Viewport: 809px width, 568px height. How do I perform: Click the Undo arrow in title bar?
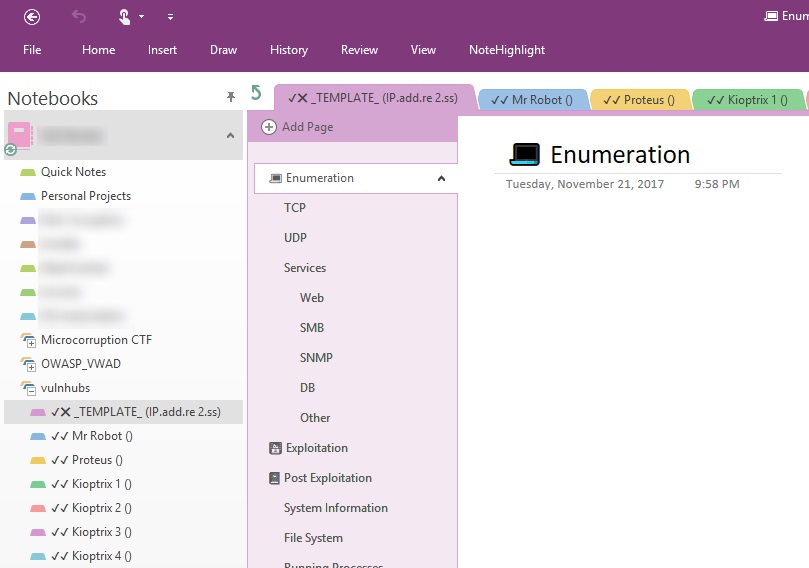[x=80, y=16]
